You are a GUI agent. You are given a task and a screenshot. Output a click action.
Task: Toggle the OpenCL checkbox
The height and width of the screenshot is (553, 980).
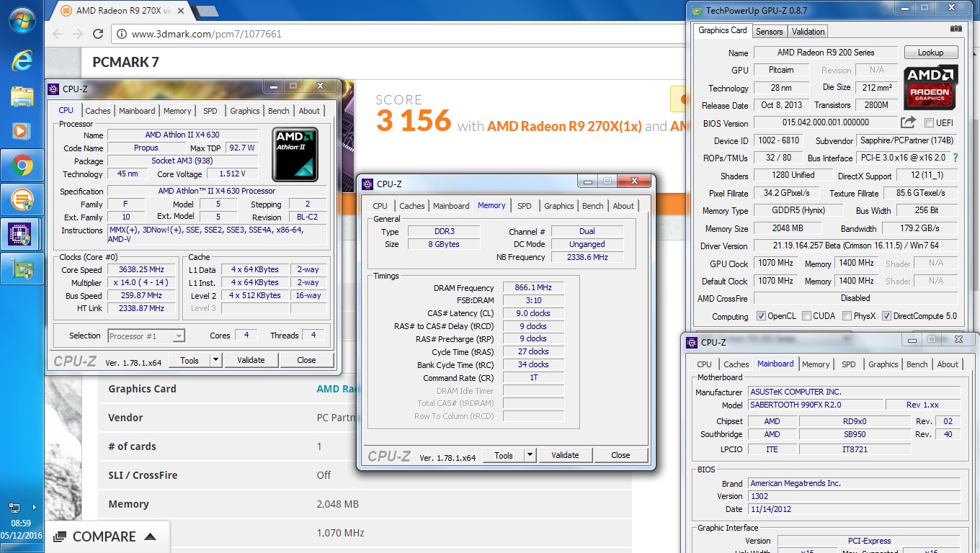click(x=761, y=316)
